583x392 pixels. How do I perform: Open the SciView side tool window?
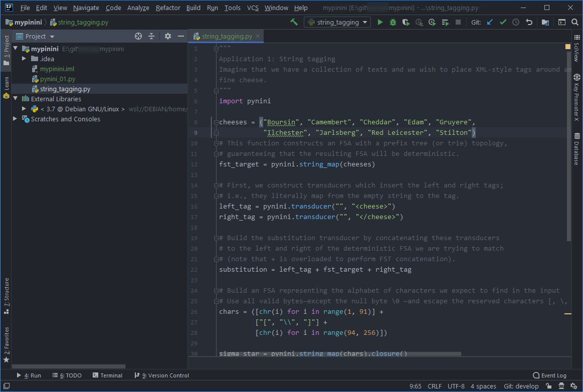(576, 48)
